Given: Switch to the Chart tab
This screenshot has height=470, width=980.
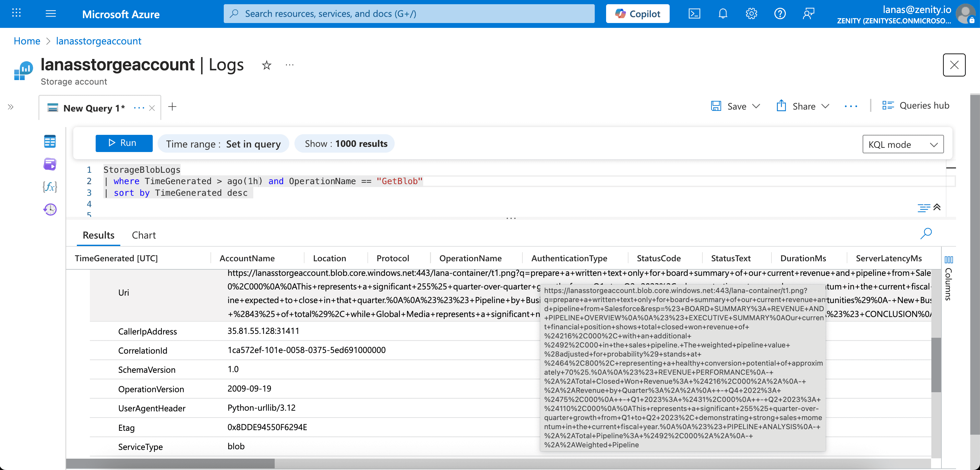Looking at the screenshot, I should (143, 235).
